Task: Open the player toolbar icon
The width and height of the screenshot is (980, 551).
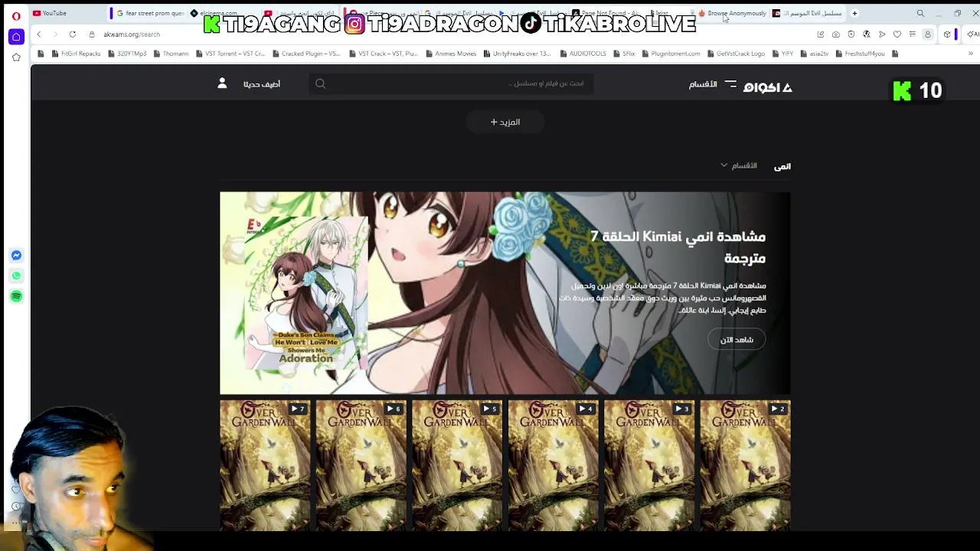Action: pos(882,34)
